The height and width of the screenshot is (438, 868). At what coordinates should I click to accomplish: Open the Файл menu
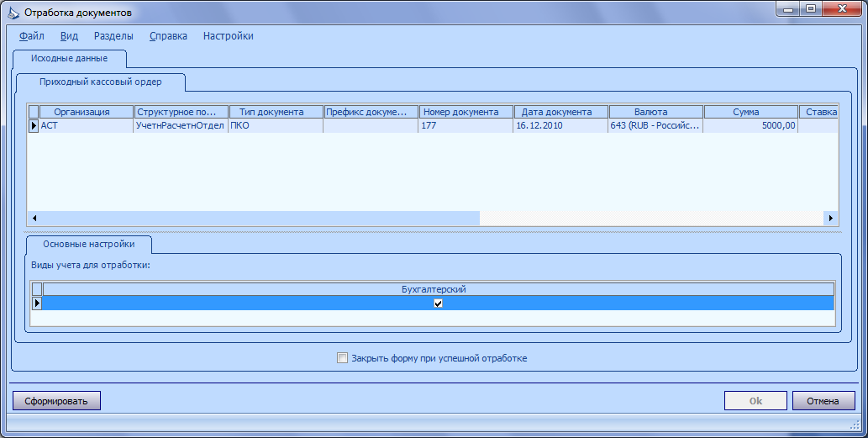[x=32, y=36]
